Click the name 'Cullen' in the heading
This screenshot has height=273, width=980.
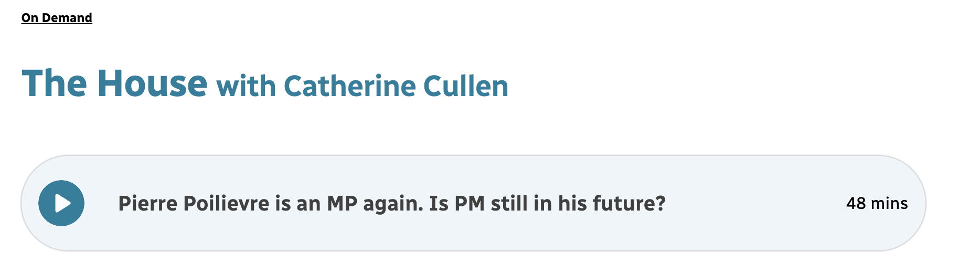pos(466,86)
